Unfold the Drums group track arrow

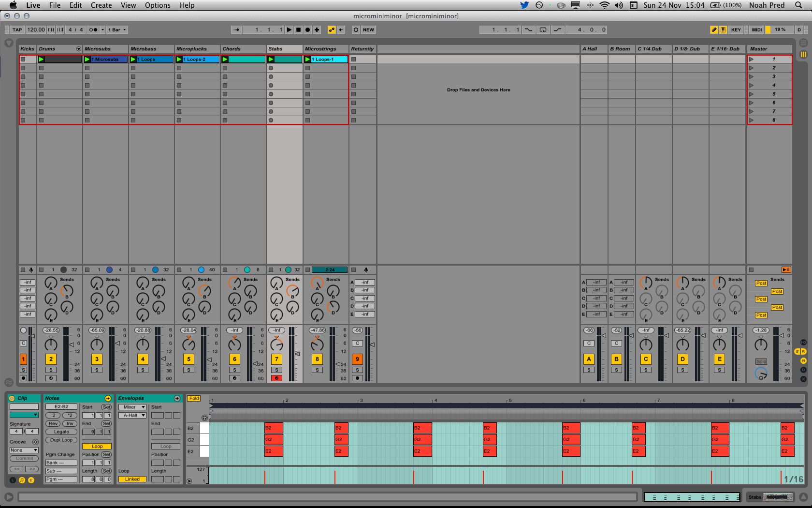pyautogui.click(x=78, y=49)
